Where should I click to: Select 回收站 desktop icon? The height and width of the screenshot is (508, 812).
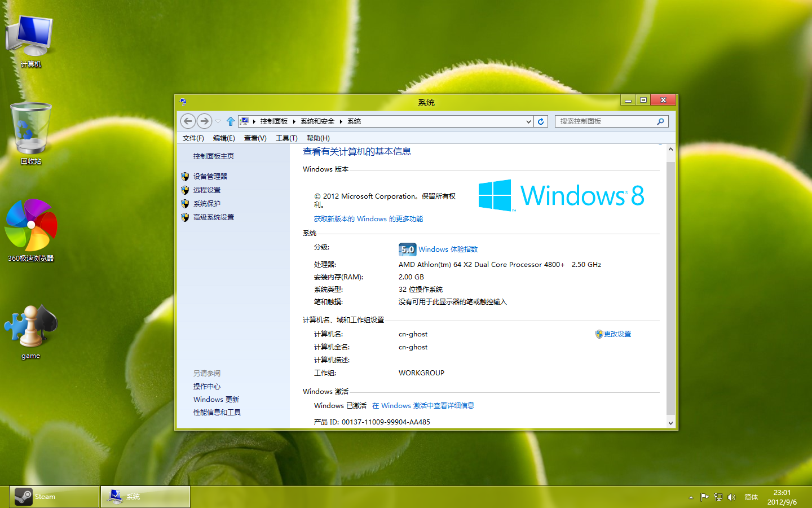tap(30, 134)
